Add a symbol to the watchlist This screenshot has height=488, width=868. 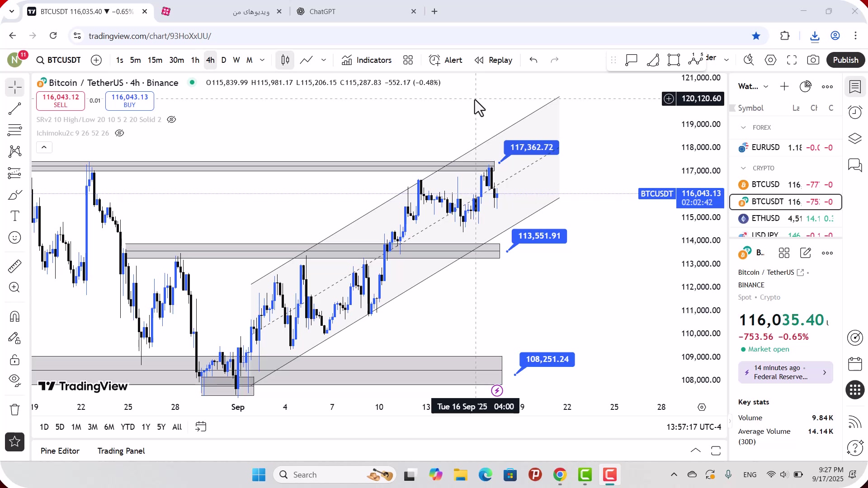784,86
